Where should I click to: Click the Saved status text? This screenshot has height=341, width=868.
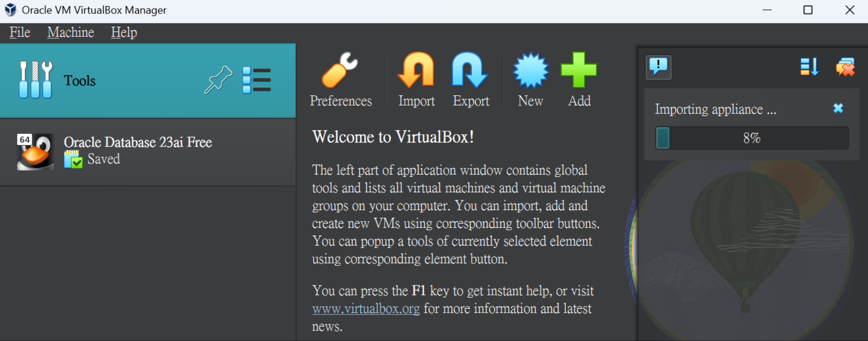pos(104,159)
